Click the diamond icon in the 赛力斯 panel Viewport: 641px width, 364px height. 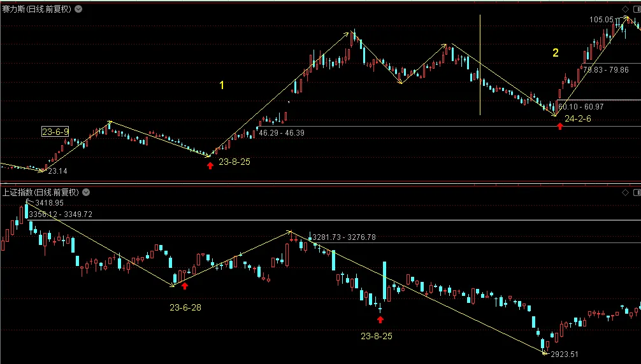pos(626,9)
